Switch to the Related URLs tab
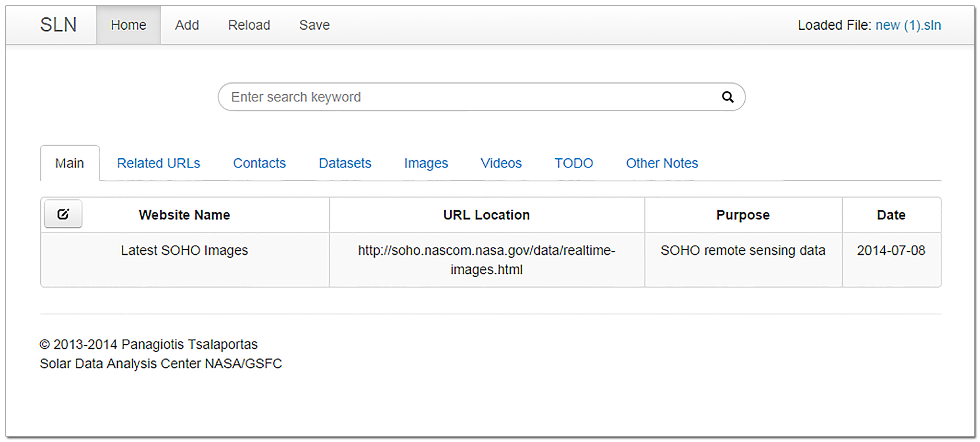Viewport: 980px width, 442px height. coord(158,163)
